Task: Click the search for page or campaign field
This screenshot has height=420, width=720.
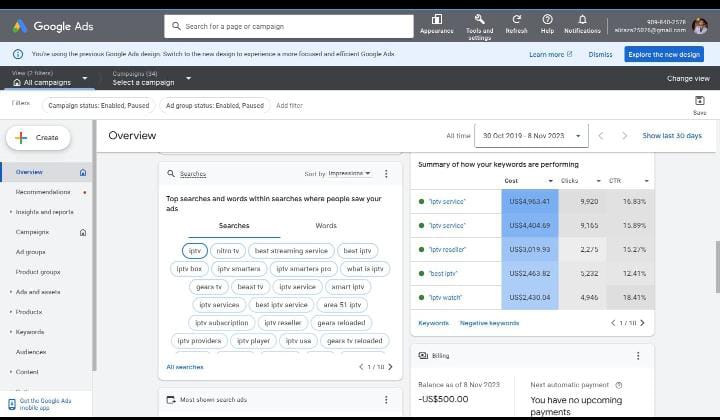Action: [289, 27]
